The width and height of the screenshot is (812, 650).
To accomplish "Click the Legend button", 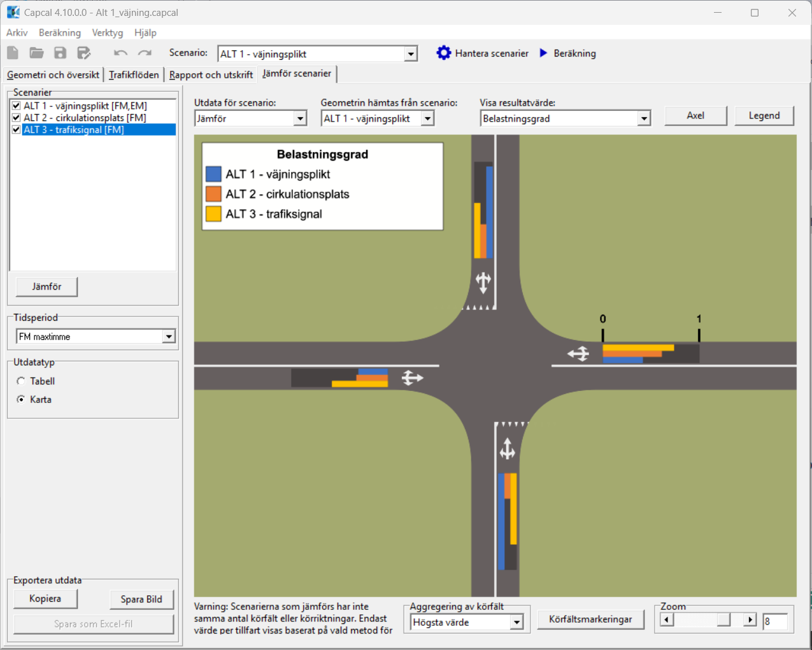I will [764, 115].
